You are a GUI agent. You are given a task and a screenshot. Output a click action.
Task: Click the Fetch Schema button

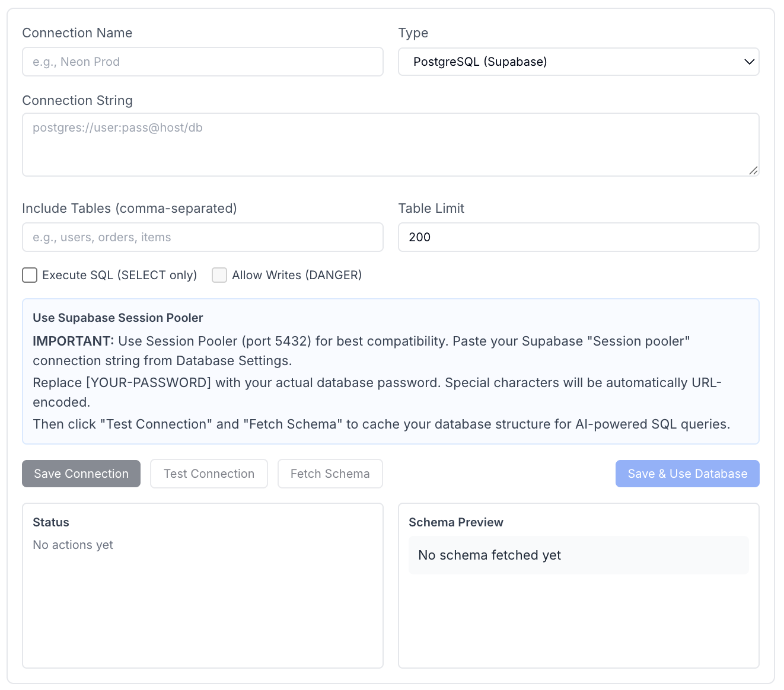pyautogui.click(x=330, y=474)
